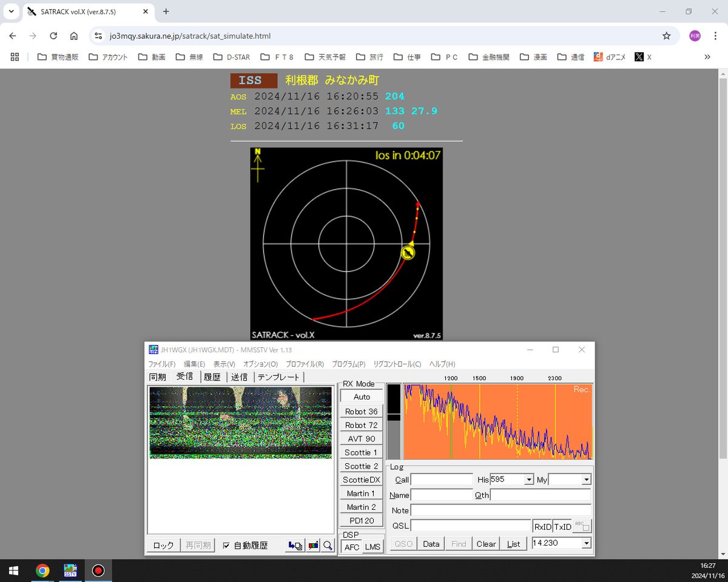Screen dimensions: 728x582
Task: Open the 編集(E) menu
Action: tap(195, 364)
